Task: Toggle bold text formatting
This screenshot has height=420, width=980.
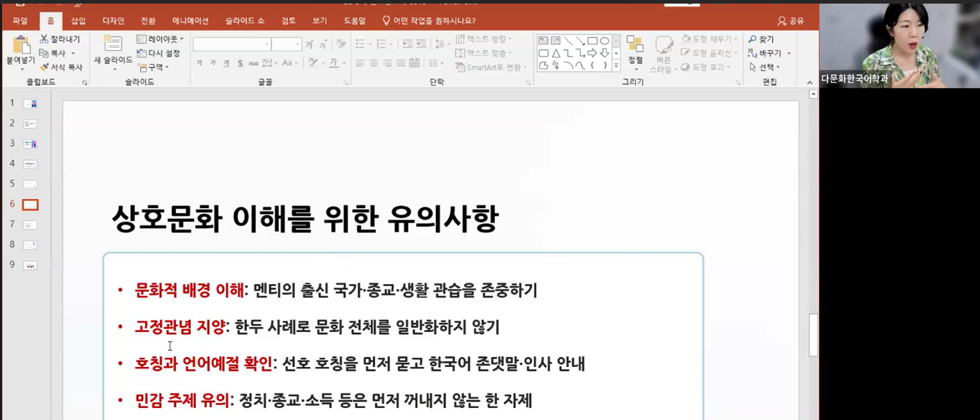Action: (200, 63)
